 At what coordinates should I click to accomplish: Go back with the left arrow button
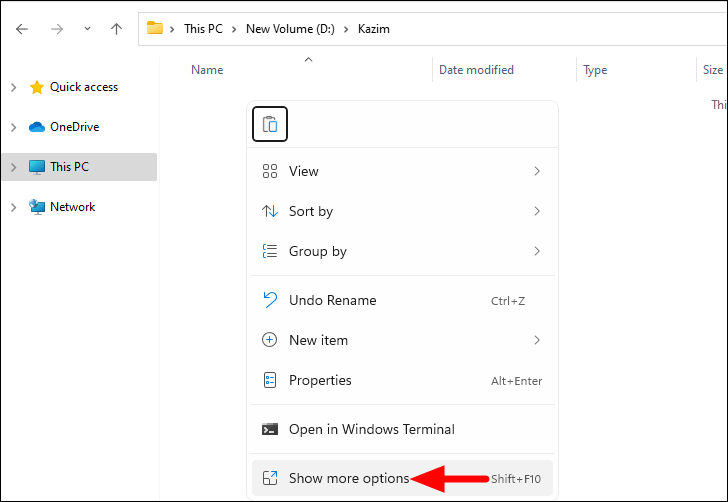pyautogui.click(x=22, y=29)
